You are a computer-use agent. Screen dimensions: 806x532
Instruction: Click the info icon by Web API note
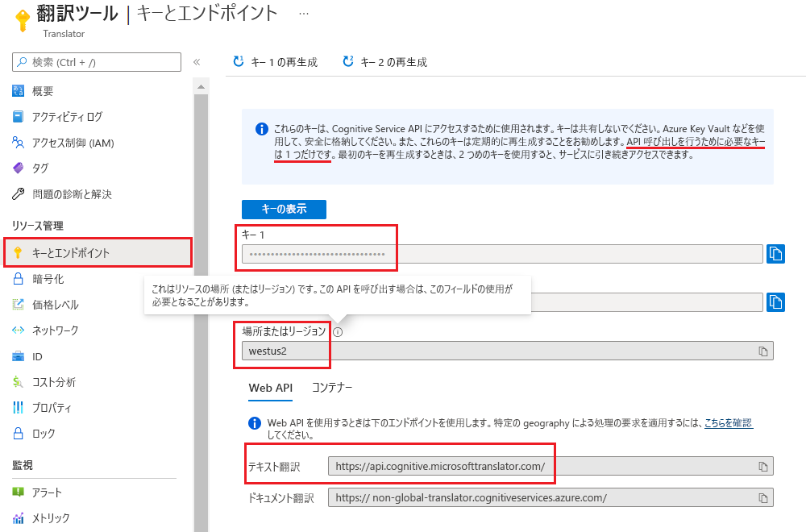point(255,423)
